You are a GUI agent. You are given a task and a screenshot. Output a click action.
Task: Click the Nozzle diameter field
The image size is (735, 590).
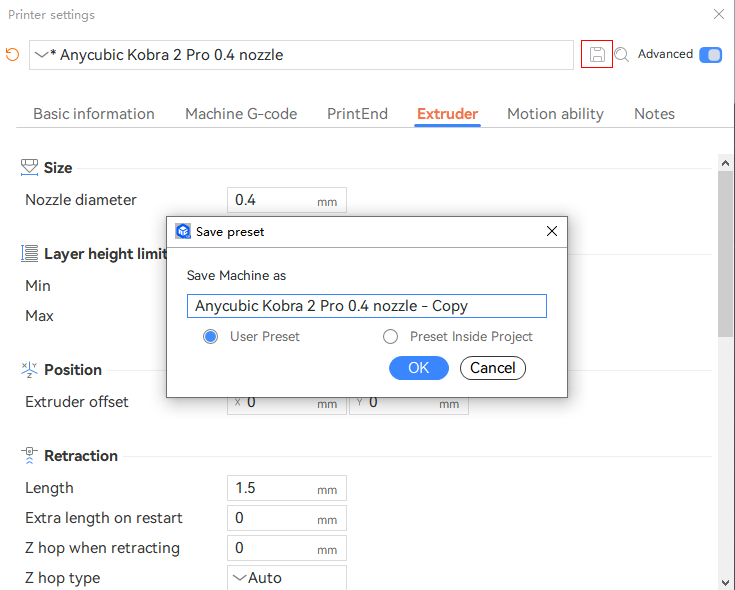click(x=287, y=200)
